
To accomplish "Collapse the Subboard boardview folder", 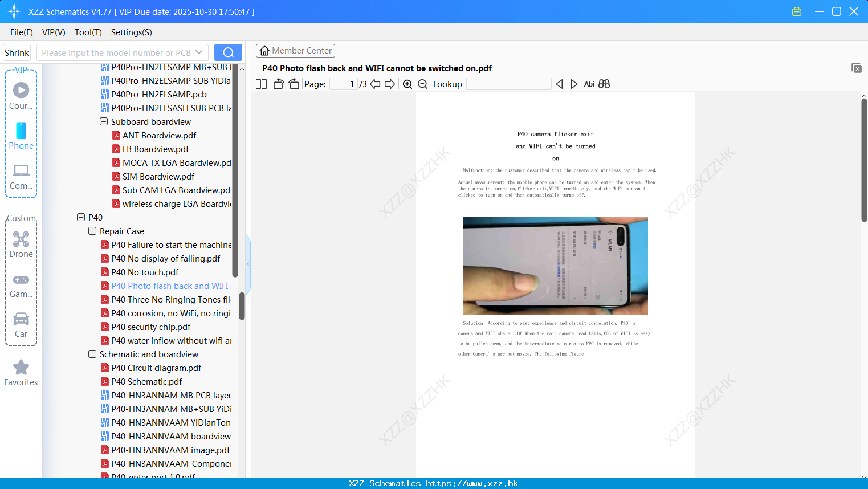I will click(x=104, y=121).
